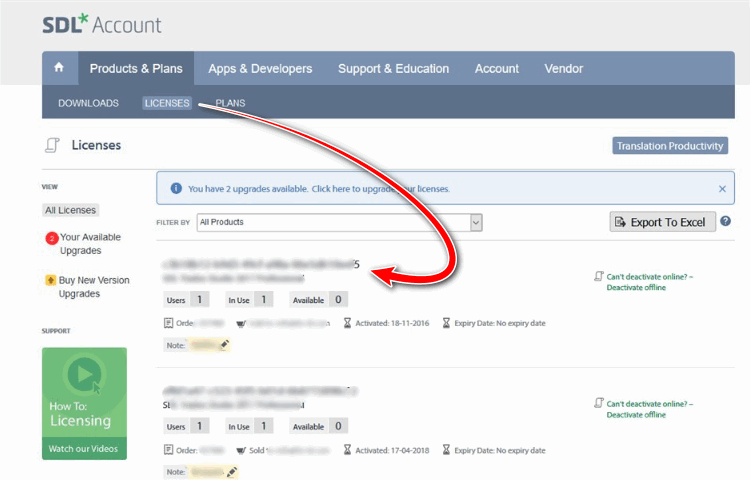Click the In Use count of first license
The image size is (750, 480).
click(264, 299)
